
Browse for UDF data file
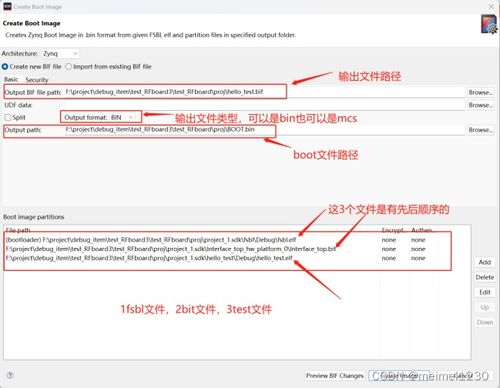[480, 105]
